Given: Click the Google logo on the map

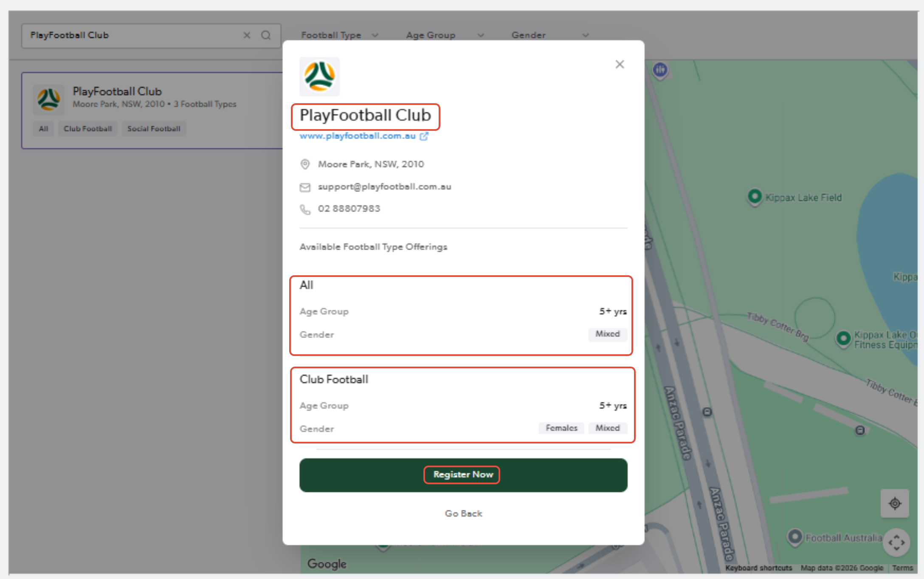Looking at the screenshot, I should [x=327, y=564].
